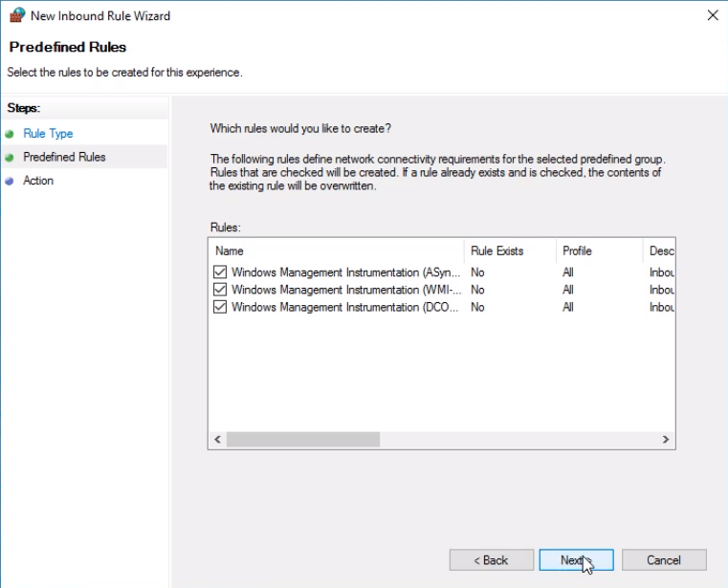Click 'All' profile in the WMI- row

[x=568, y=290]
